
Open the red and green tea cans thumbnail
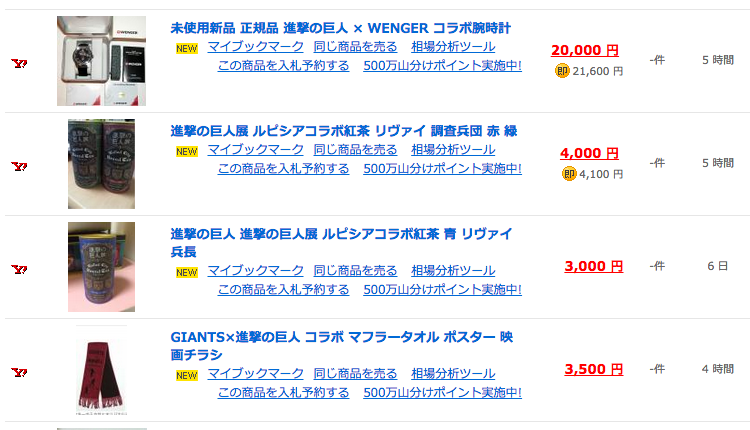coord(100,164)
